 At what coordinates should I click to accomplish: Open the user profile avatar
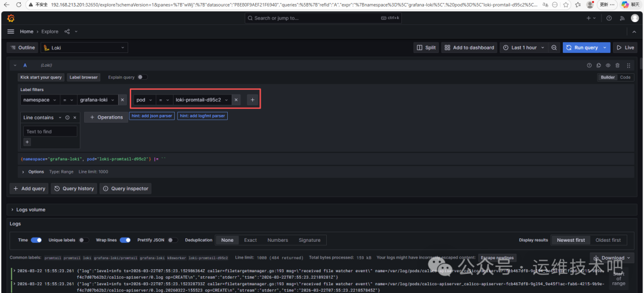coord(635,18)
